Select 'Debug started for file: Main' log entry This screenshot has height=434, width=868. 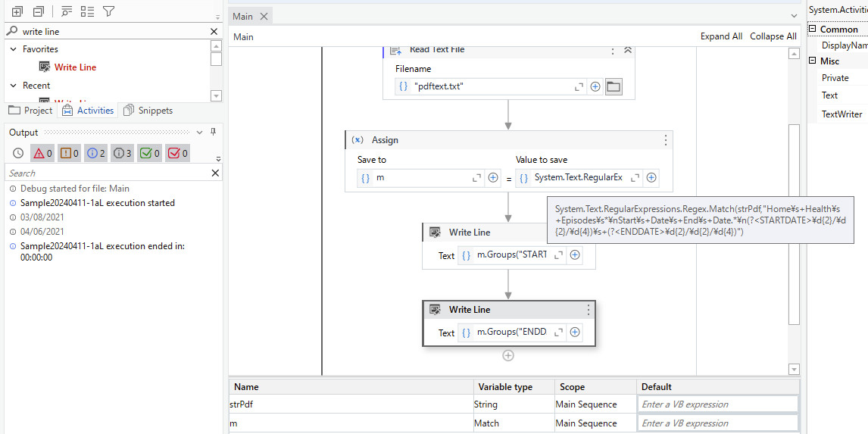[75, 188]
